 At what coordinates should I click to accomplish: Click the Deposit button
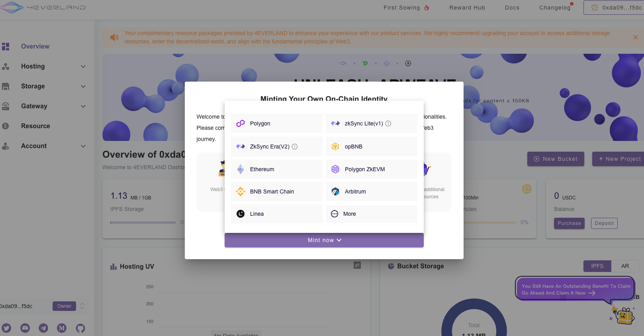(604, 223)
